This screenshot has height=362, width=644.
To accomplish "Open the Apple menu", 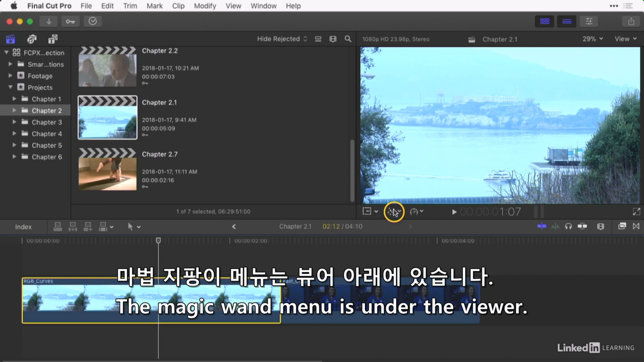I will [14, 6].
